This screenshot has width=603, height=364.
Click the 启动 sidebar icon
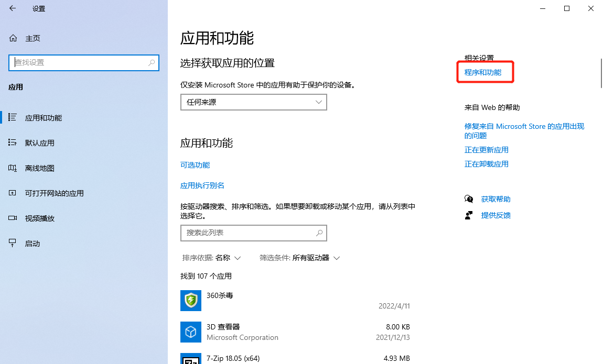(12, 243)
